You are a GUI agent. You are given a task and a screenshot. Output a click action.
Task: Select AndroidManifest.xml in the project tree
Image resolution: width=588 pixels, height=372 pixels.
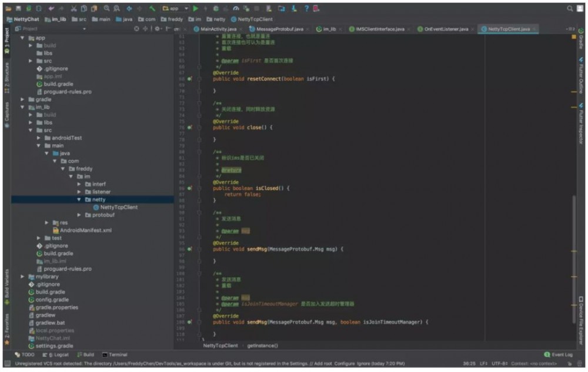coord(85,230)
